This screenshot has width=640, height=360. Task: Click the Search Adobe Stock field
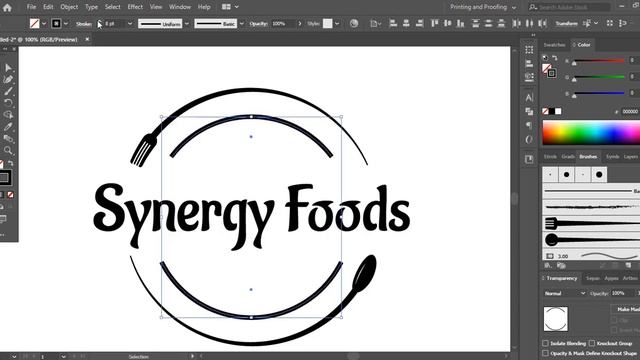pos(570,7)
